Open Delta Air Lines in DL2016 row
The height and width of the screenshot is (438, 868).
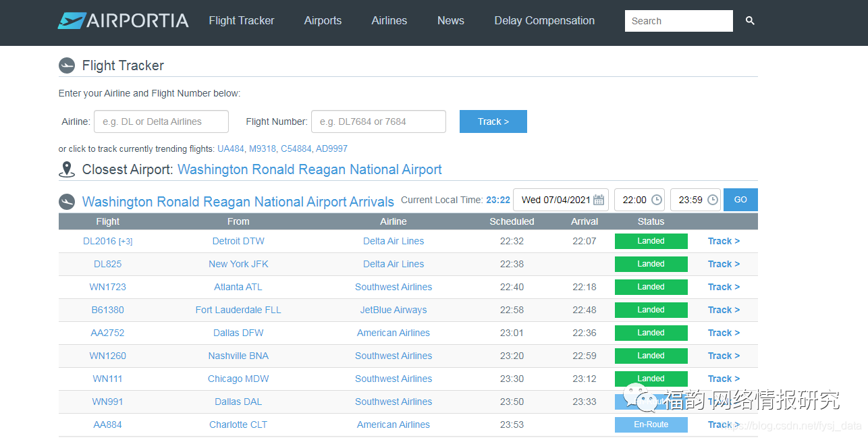tap(394, 241)
